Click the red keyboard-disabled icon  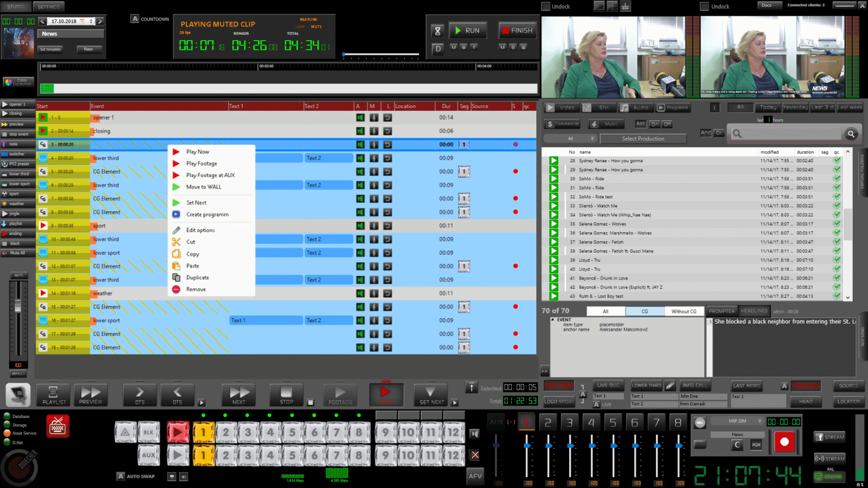58,426
